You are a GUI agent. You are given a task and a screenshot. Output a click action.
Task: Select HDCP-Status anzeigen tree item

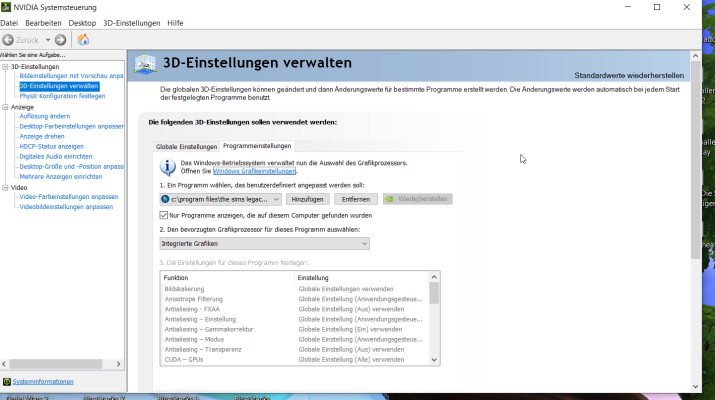[52, 146]
